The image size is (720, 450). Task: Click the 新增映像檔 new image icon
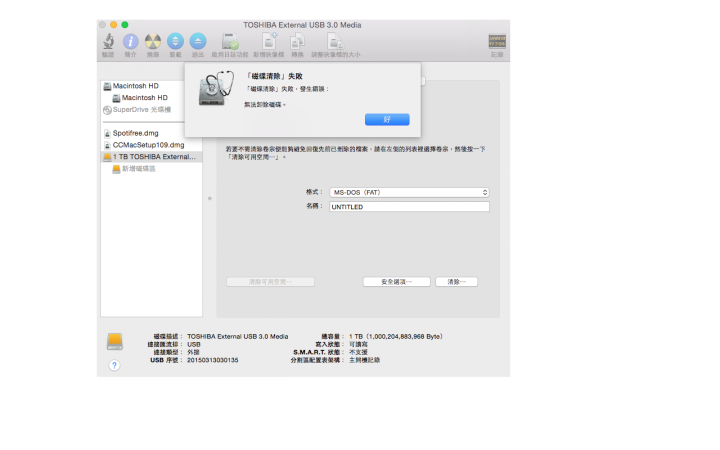pyautogui.click(x=269, y=41)
